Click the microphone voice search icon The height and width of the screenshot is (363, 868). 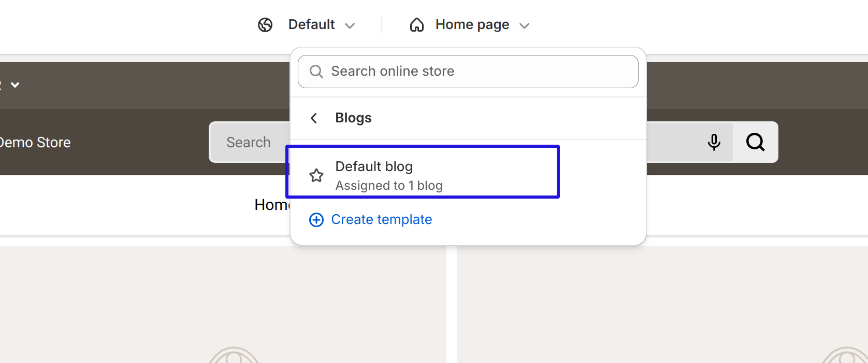click(x=714, y=142)
